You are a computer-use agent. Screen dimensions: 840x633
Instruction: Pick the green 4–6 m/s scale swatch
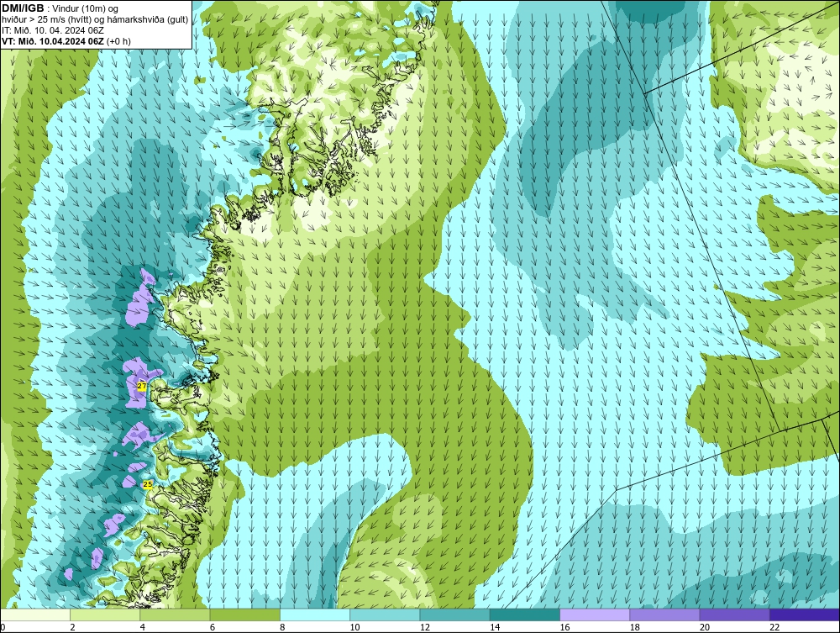[x=175, y=615]
